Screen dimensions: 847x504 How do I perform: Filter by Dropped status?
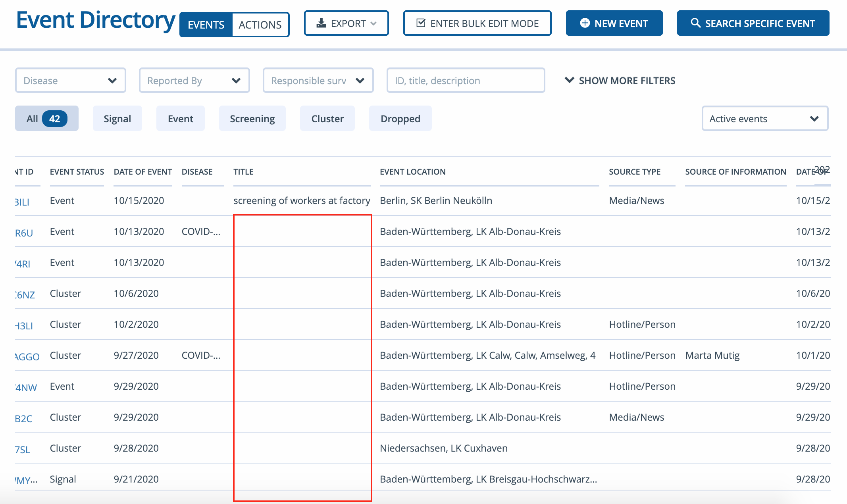pyautogui.click(x=400, y=118)
